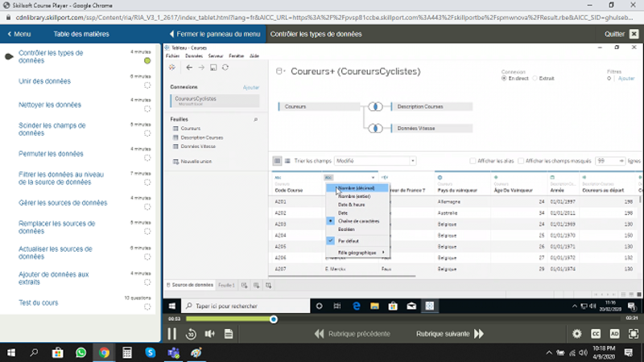Select Extrait connection radio
Viewport: 644px width, 362px height.
point(535,78)
